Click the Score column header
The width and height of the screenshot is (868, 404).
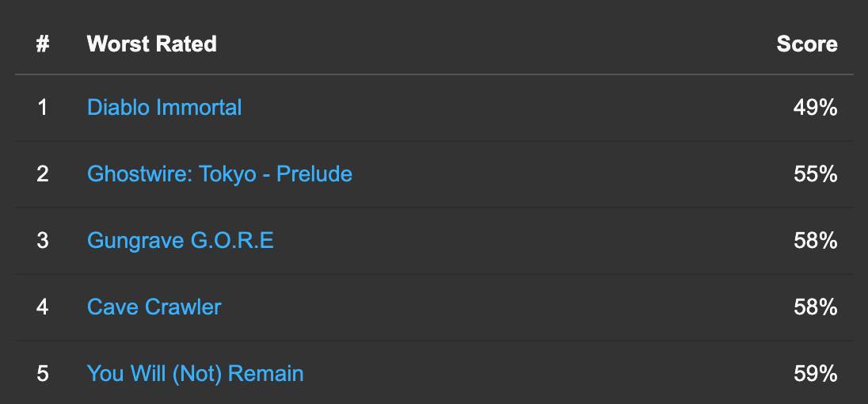click(806, 44)
